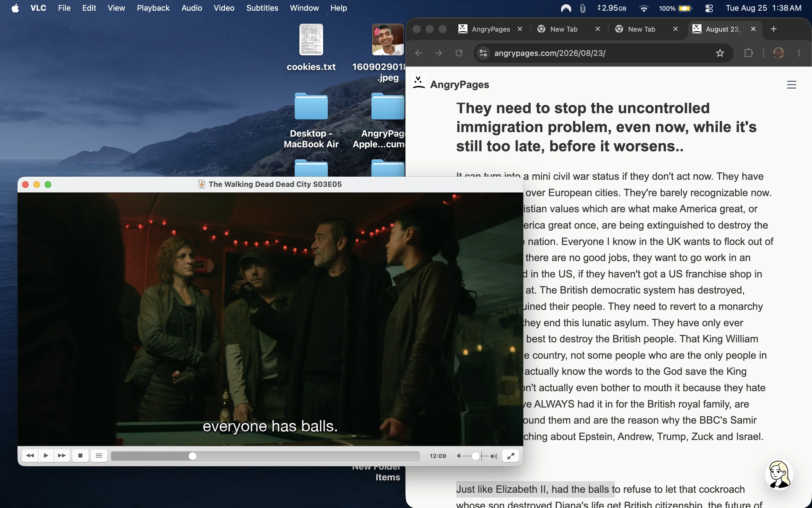This screenshot has width=812, height=508.
Task: Click the browser address bar URL
Action: tap(550, 53)
